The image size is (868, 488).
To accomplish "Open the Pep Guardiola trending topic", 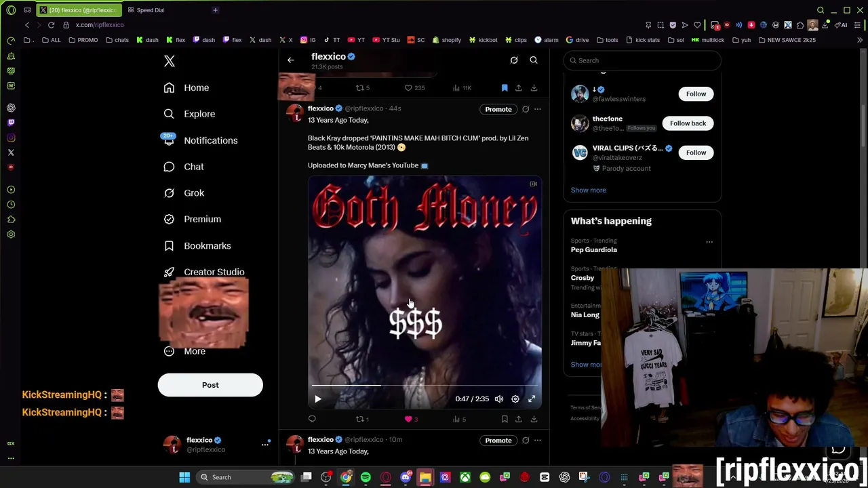I will coord(593,250).
